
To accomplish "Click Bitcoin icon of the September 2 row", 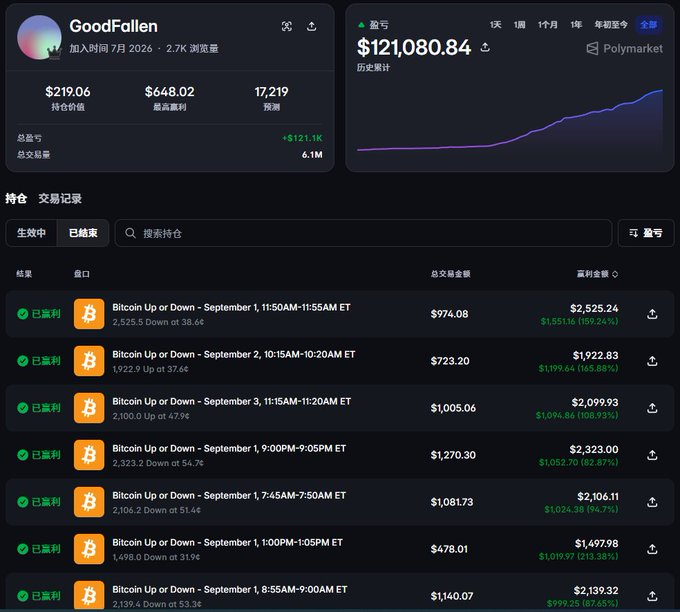I will (89, 360).
